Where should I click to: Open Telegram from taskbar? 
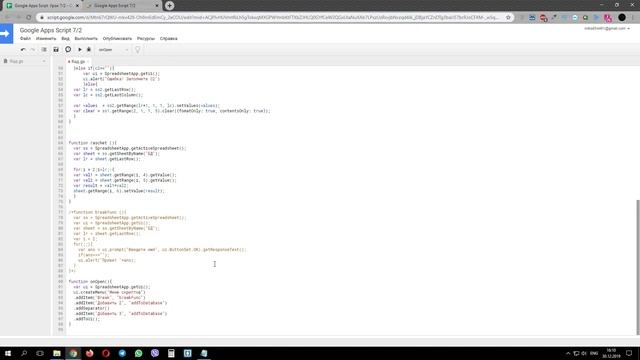122,353
